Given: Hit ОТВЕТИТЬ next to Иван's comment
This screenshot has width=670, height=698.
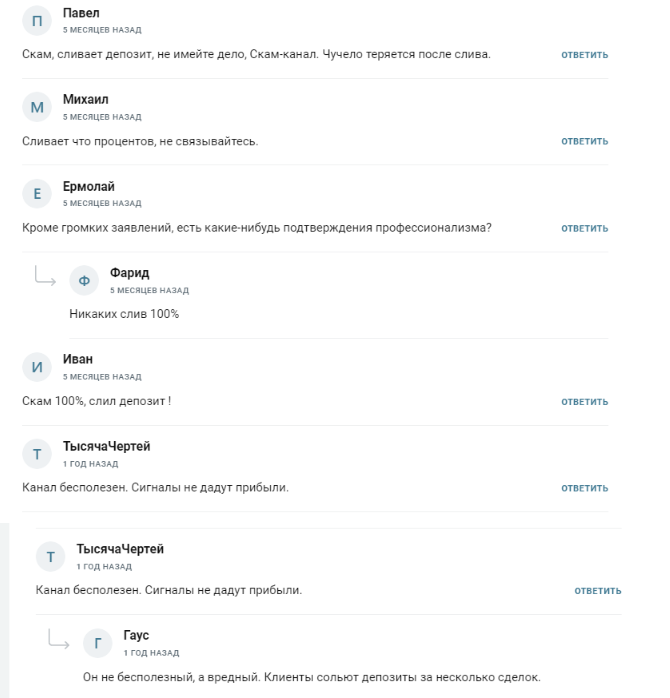Looking at the screenshot, I should pos(584,402).
